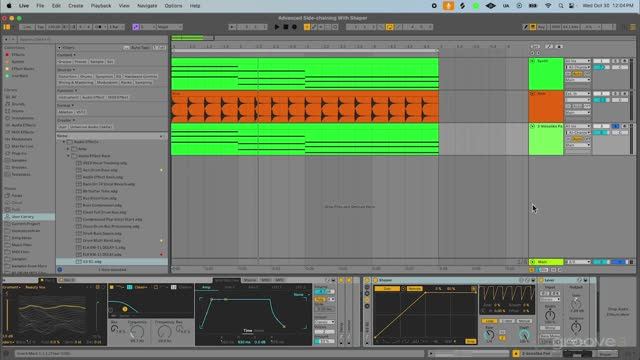The image size is (640, 360).
Task: Open the Kick track output Main dropdown
Action: pyautogui.click(x=578, y=113)
